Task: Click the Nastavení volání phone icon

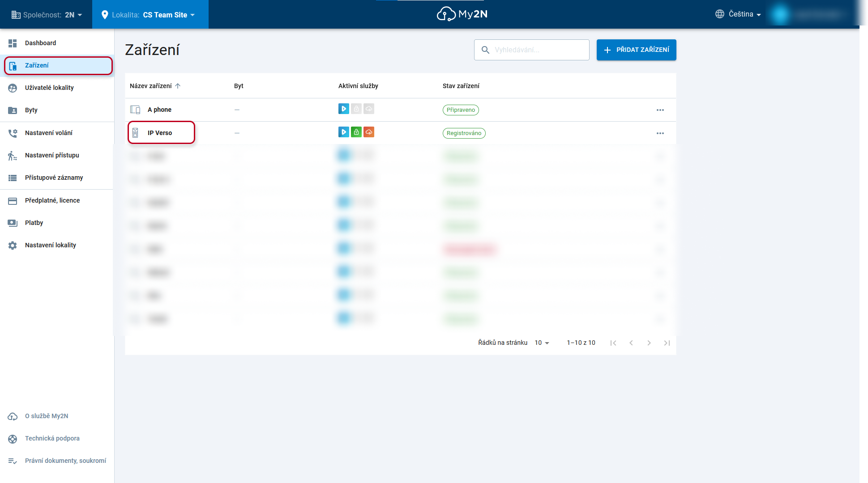Action: tap(13, 133)
